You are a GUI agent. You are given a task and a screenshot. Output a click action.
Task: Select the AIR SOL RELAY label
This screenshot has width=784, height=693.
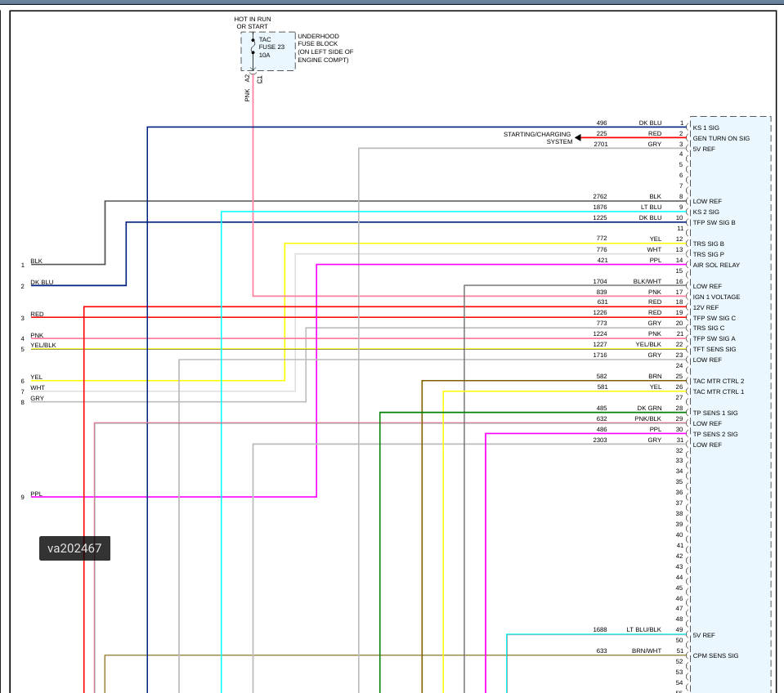coord(716,265)
